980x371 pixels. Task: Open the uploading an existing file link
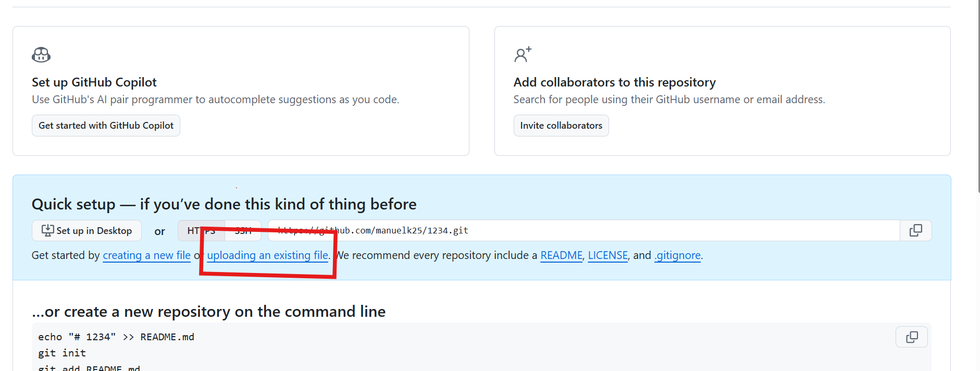point(268,255)
